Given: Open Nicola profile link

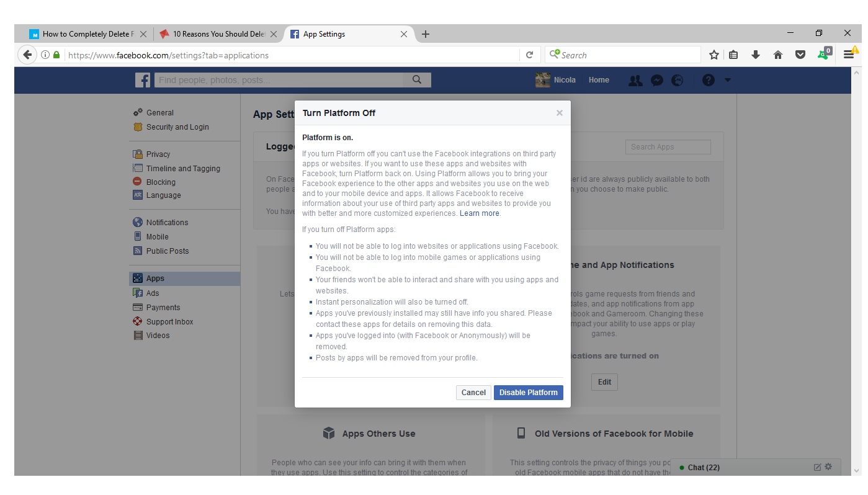Looking at the screenshot, I should tap(565, 80).
